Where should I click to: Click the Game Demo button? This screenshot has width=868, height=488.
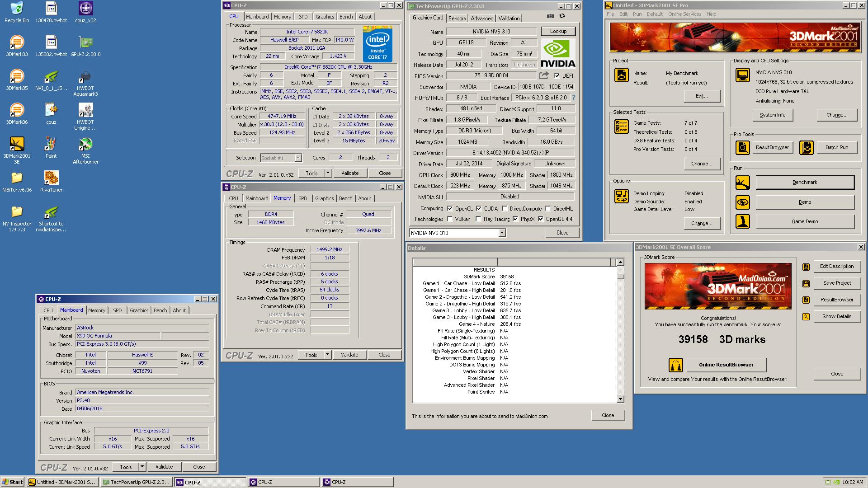click(805, 222)
